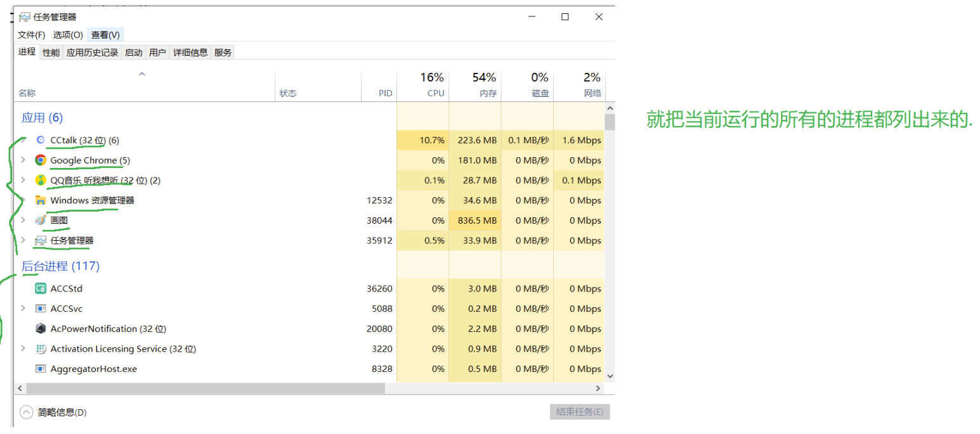The image size is (980, 434).
Task: Expand the 画图 process group
Action: 23,220
